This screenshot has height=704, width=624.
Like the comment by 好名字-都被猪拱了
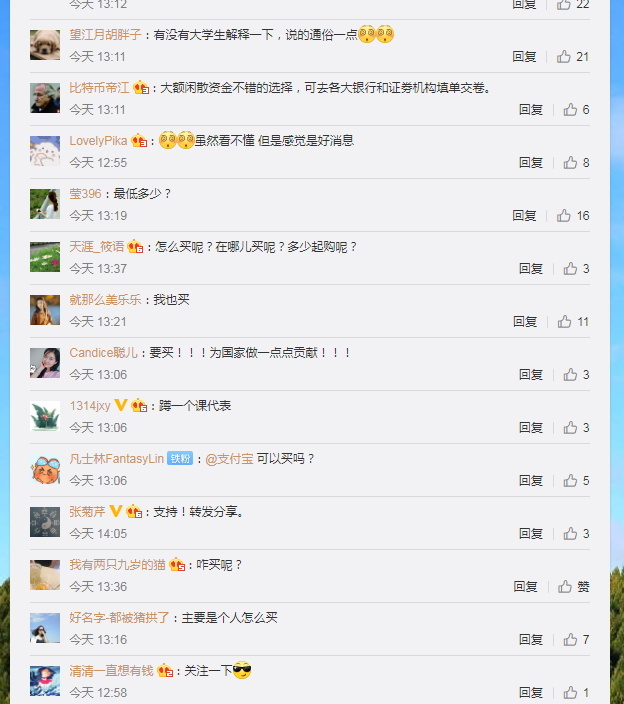point(576,639)
